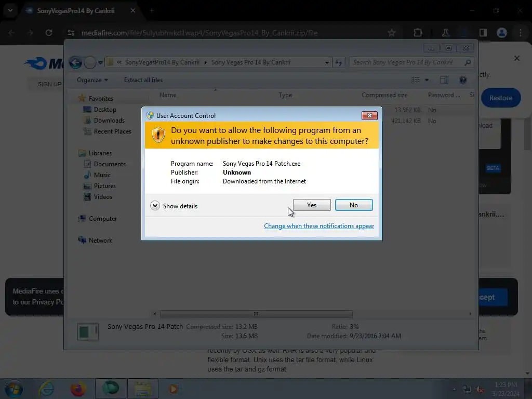Select Network in Explorer navigation pane

pos(100,241)
